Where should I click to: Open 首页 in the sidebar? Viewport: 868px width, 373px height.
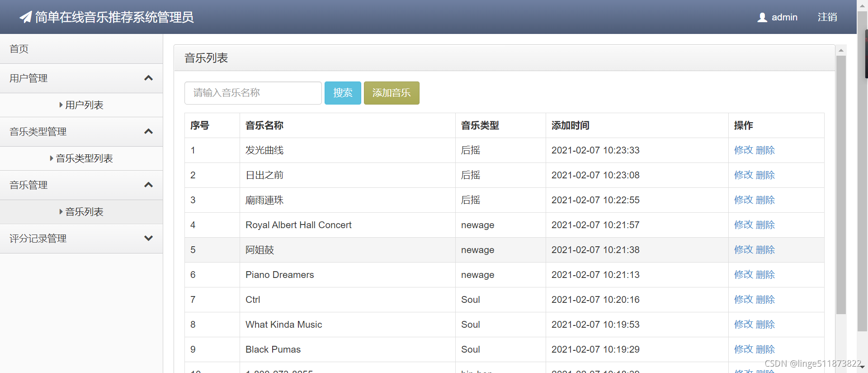pos(81,49)
